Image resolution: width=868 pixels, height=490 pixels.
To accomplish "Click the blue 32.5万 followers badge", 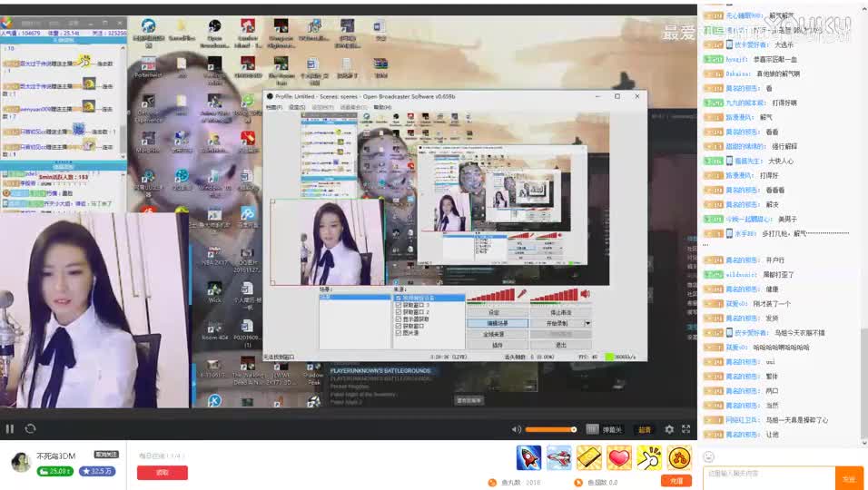I will [x=97, y=471].
